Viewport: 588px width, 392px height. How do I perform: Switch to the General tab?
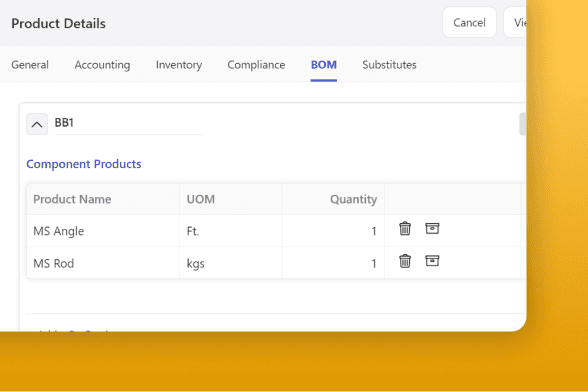pyautogui.click(x=30, y=65)
